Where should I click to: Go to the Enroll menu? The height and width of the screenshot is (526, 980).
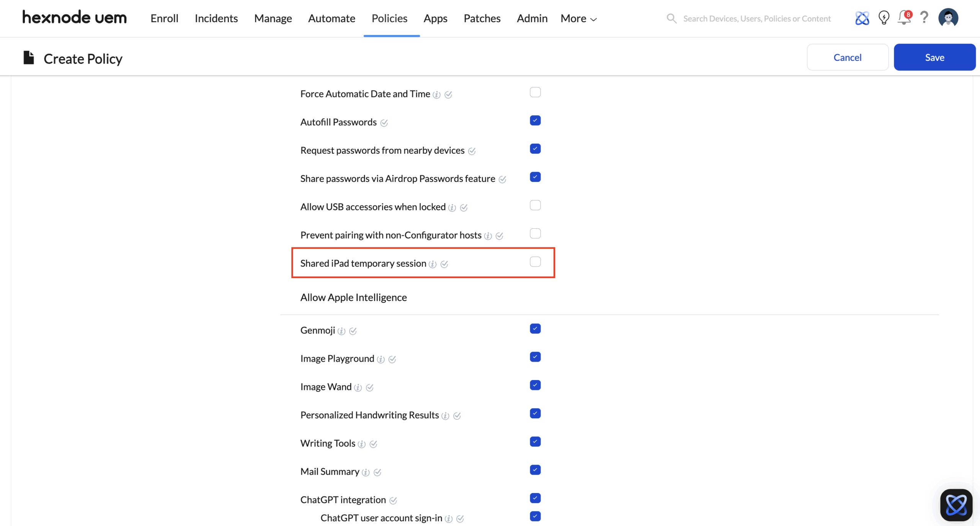[164, 18]
